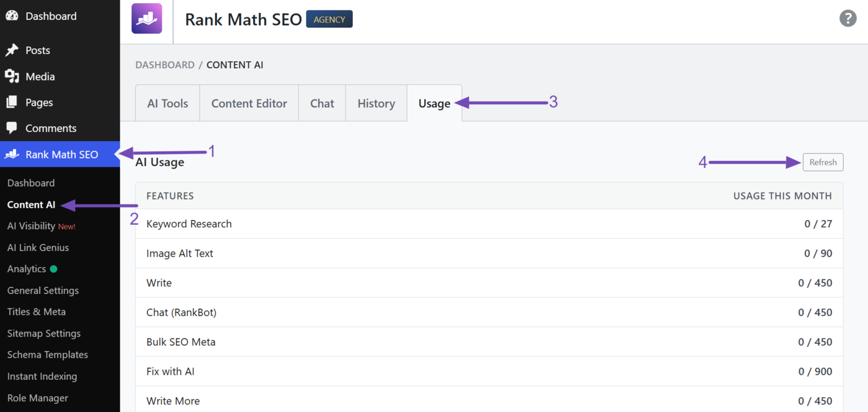Click the Write More row label
The width and height of the screenshot is (868, 412).
[173, 401]
